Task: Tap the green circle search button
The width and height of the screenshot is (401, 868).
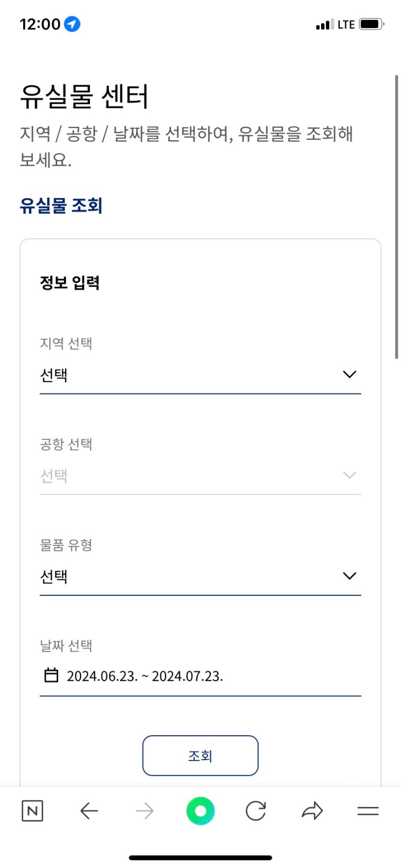Action: point(200,811)
